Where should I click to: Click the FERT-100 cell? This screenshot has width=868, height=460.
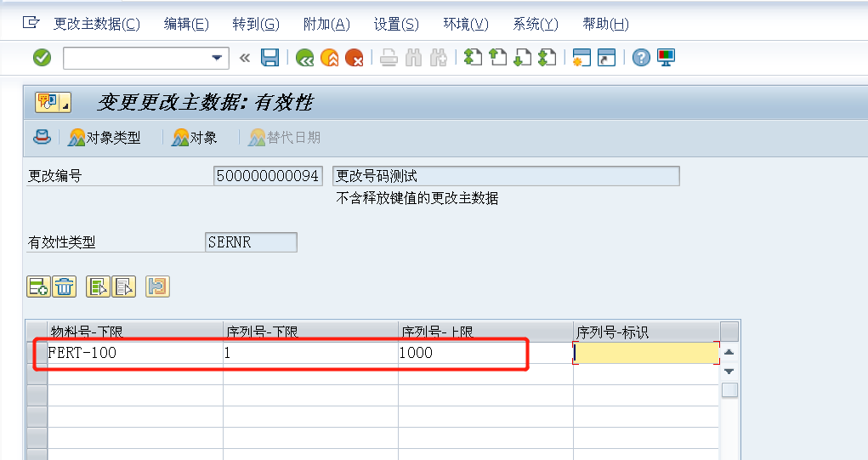click(135, 353)
